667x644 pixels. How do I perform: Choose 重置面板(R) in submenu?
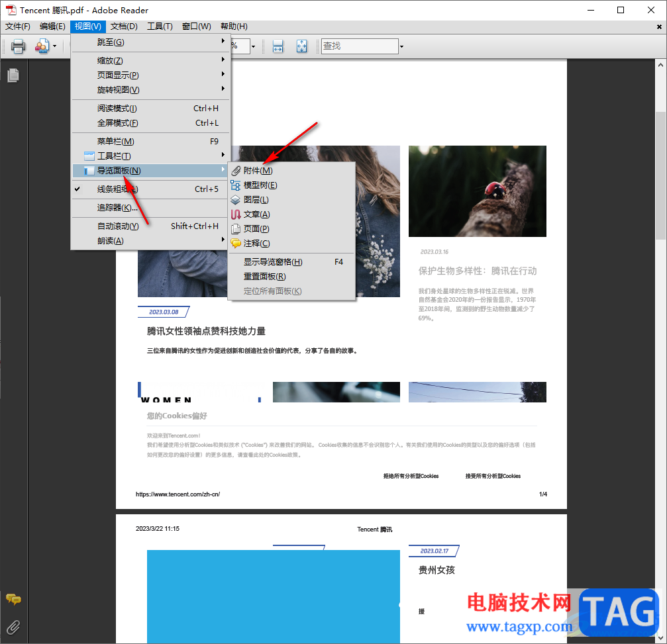[292, 277]
